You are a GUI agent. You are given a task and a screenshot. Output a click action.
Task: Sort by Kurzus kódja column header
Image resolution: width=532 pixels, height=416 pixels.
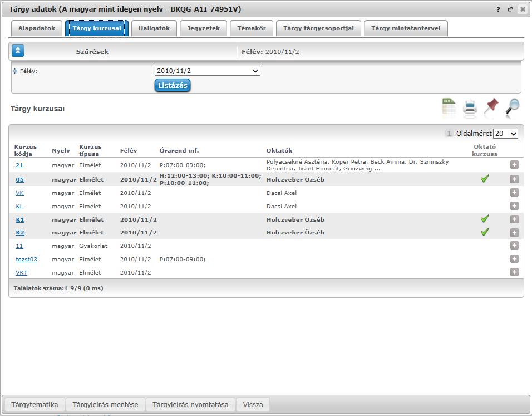26,150
